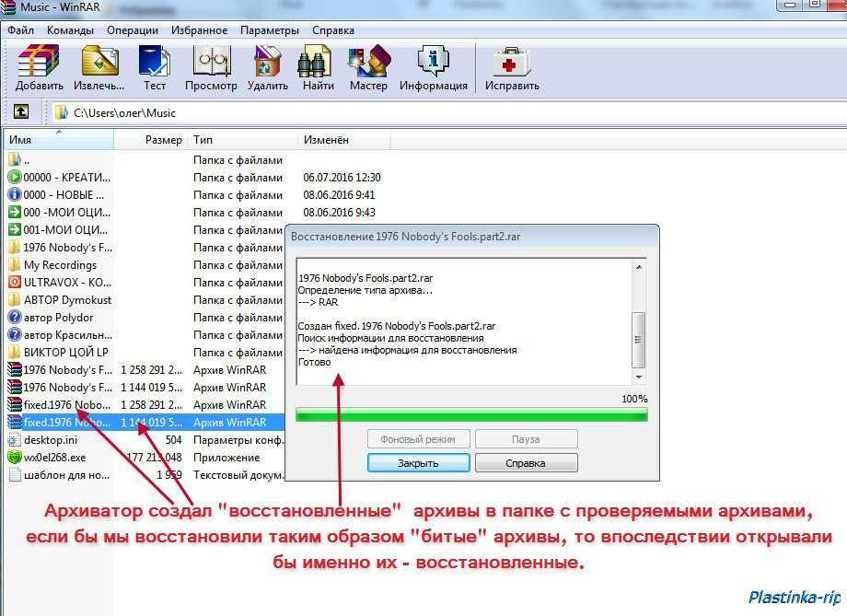Select the 'ВИКТОР ЦОЙ LP' folder icon

point(15,353)
